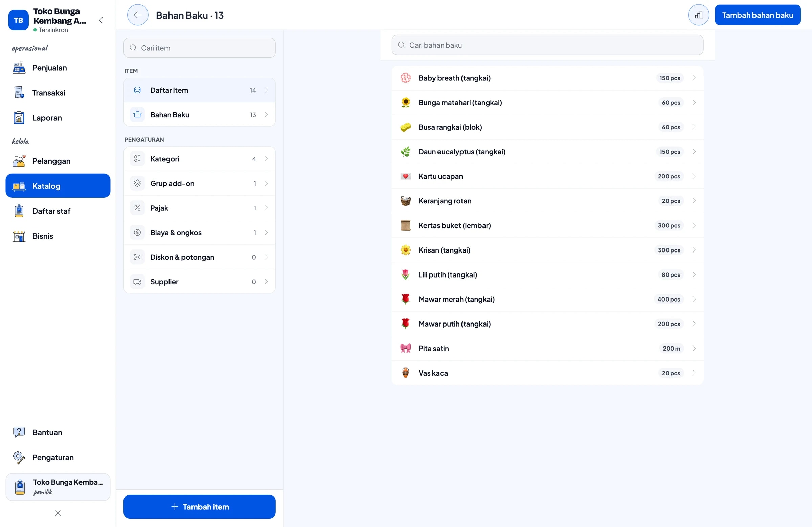Screen dimensions: 812x527
Task: Close sidebar with the X icon
Action: (x=58, y=513)
